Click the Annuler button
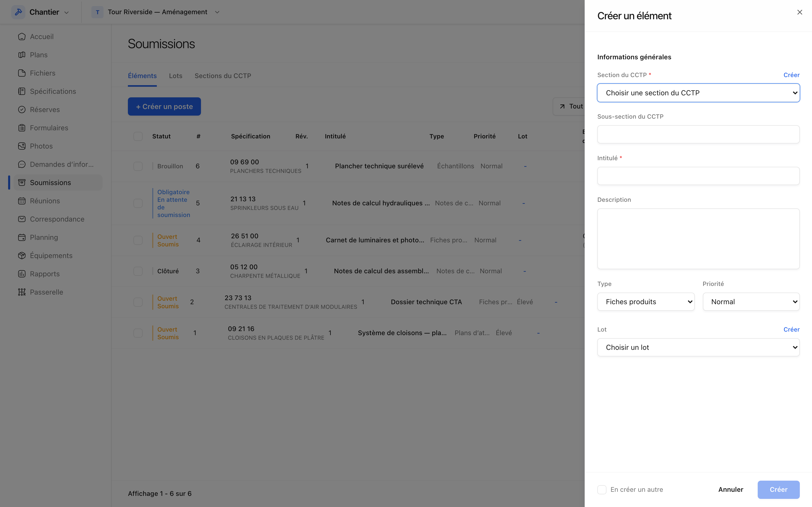Screen dimensions: 812x507 tap(731, 490)
